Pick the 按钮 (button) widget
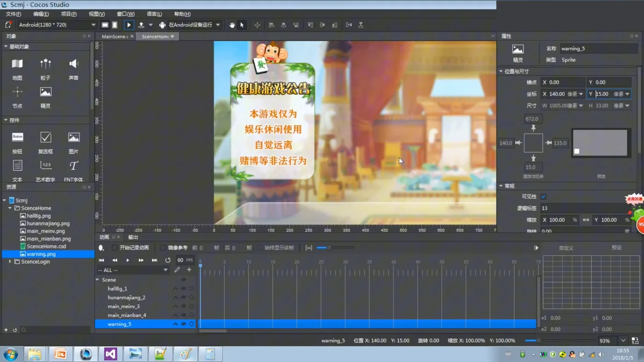644x362 pixels. click(x=17, y=143)
